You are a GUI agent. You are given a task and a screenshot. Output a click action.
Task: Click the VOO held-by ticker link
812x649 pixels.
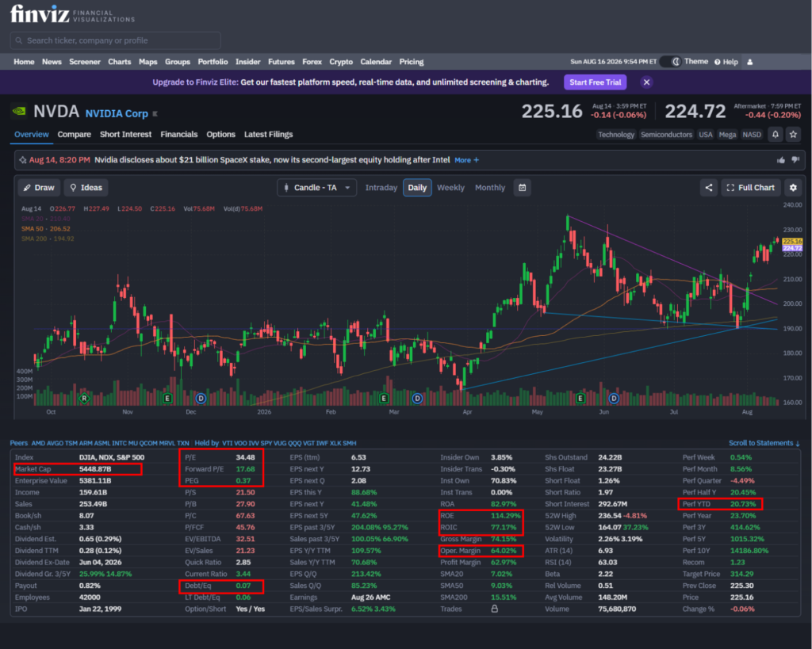coord(240,443)
